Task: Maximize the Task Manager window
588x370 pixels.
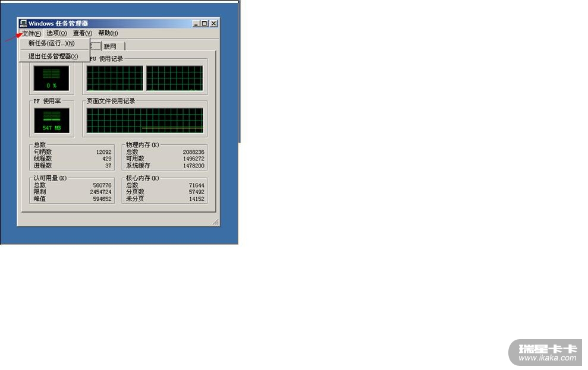Action: pos(205,23)
